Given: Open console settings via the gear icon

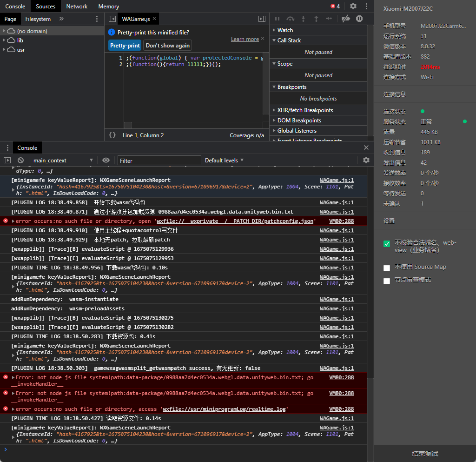Looking at the screenshot, I should pos(365,160).
